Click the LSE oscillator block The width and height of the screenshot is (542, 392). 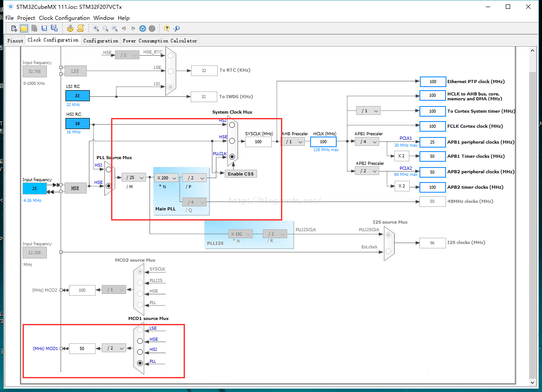[x=76, y=71]
